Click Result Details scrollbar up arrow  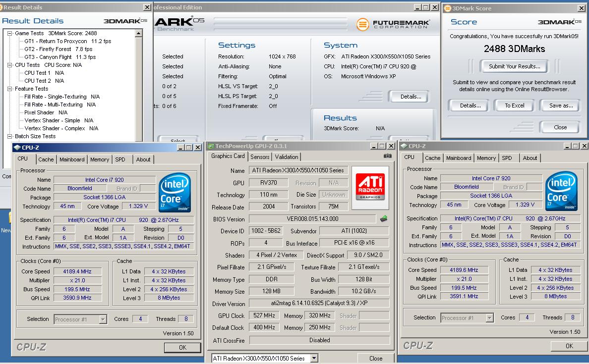click(x=139, y=33)
